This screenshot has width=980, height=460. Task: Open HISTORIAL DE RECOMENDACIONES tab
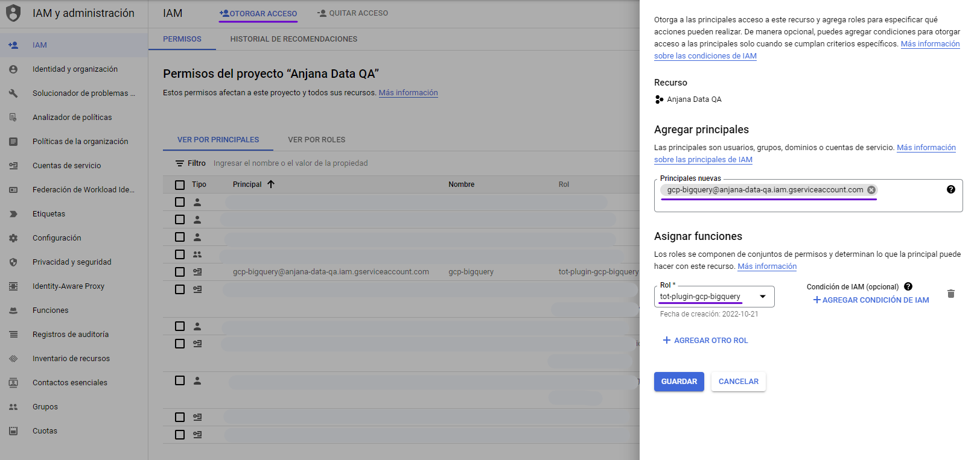(293, 39)
